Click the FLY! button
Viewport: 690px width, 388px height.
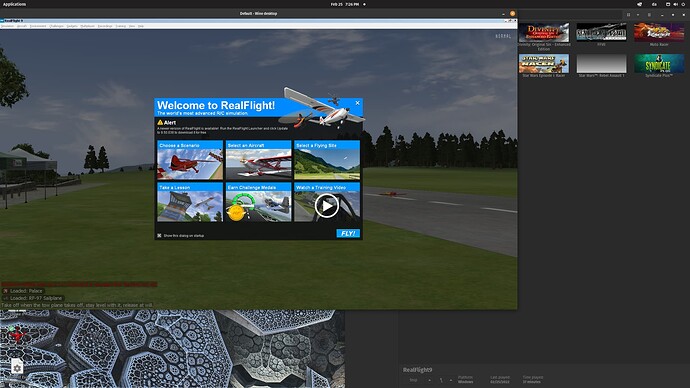[348, 233]
